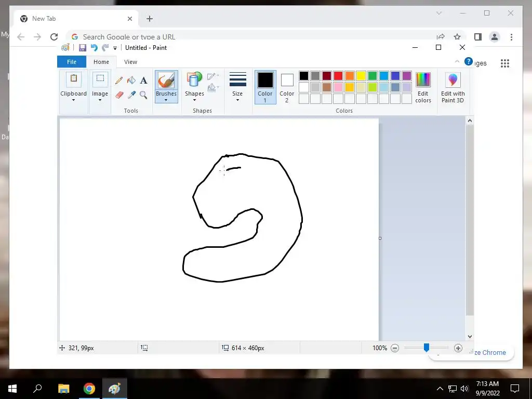Expand the Brushes dropdown arrow
This screenshot has height=399, width=532.
click(166, 100)
